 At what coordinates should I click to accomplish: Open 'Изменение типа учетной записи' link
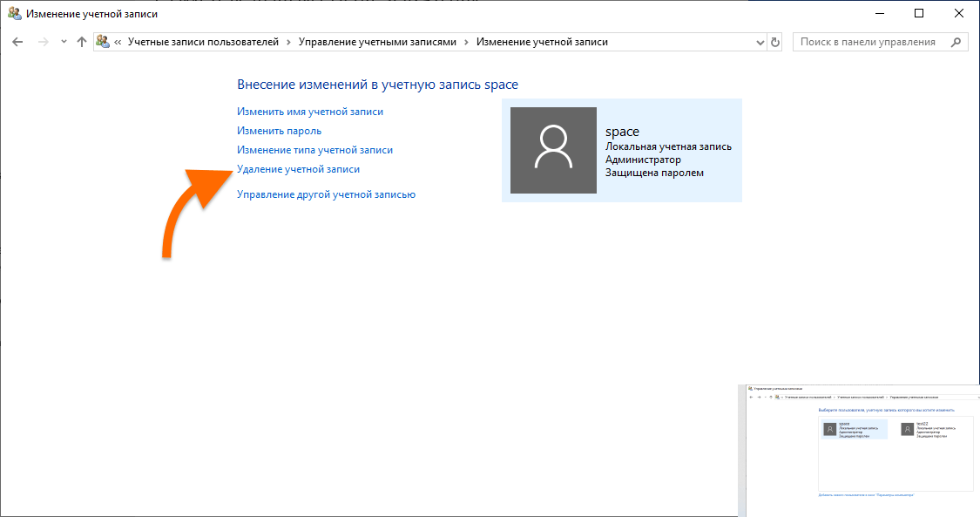315,150
